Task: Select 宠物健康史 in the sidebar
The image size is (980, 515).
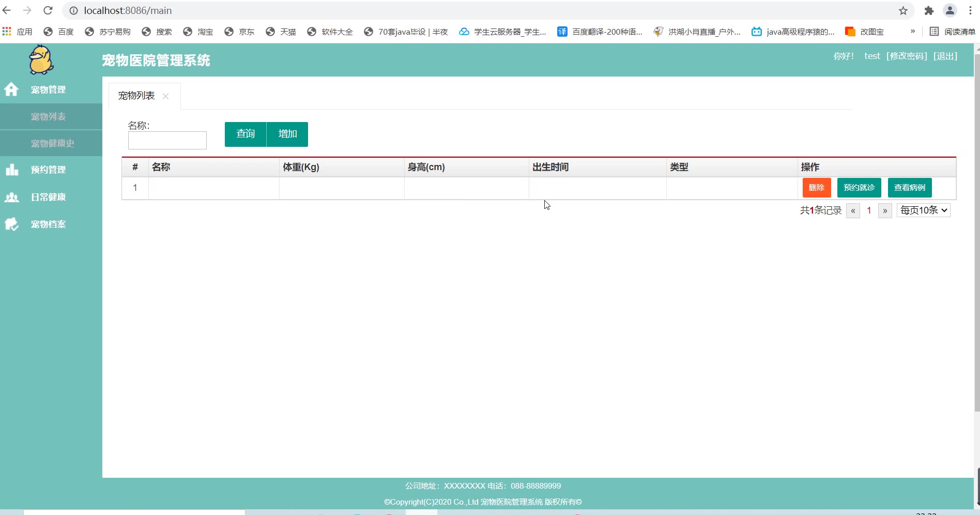Action: tap(51, 143)
